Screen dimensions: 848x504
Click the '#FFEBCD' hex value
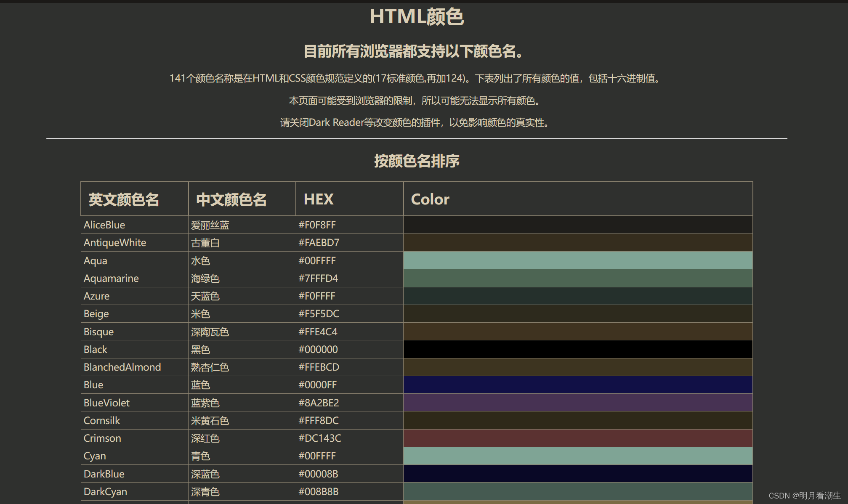point(319,367)
